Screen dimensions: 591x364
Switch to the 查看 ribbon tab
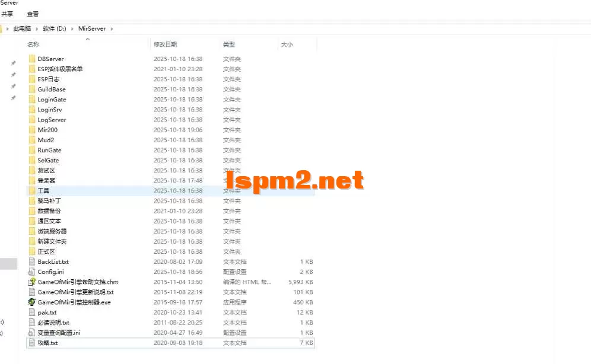point(33,14)
